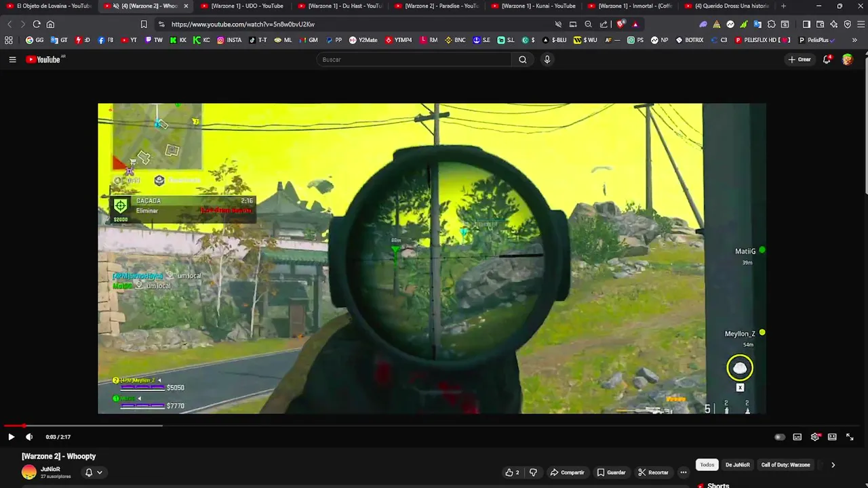
Task: Switch to the Du Hast tab
Action: [339, 6]
